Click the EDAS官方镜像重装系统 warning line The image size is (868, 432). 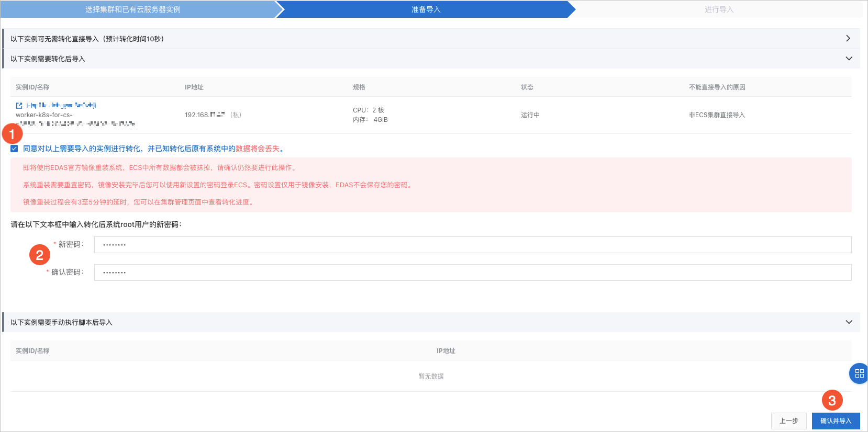coord(161,168)
